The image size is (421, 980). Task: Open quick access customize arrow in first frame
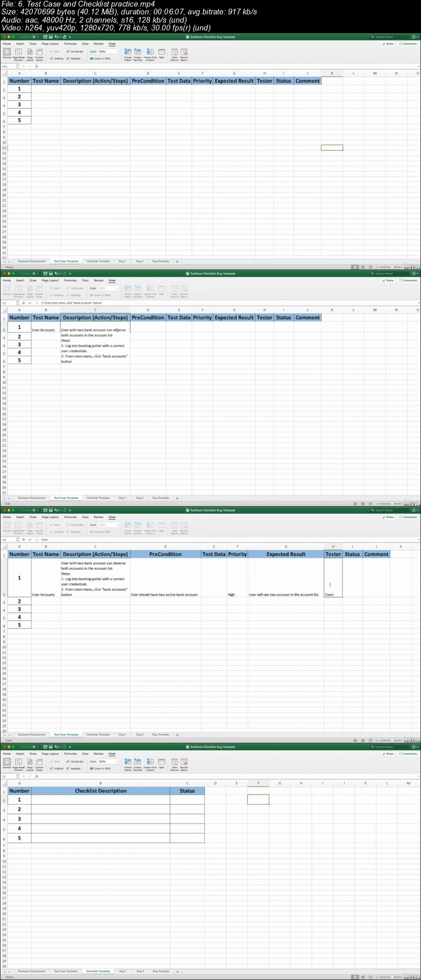click(70, 37)
